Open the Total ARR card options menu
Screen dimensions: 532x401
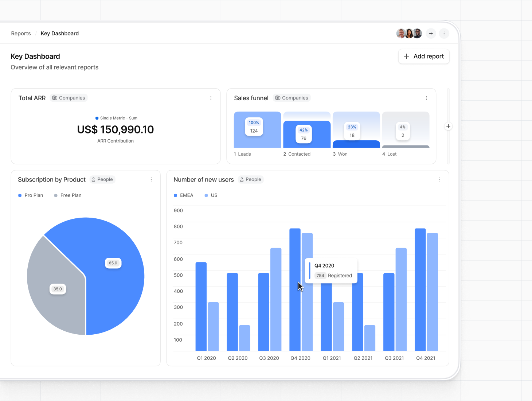211,98
